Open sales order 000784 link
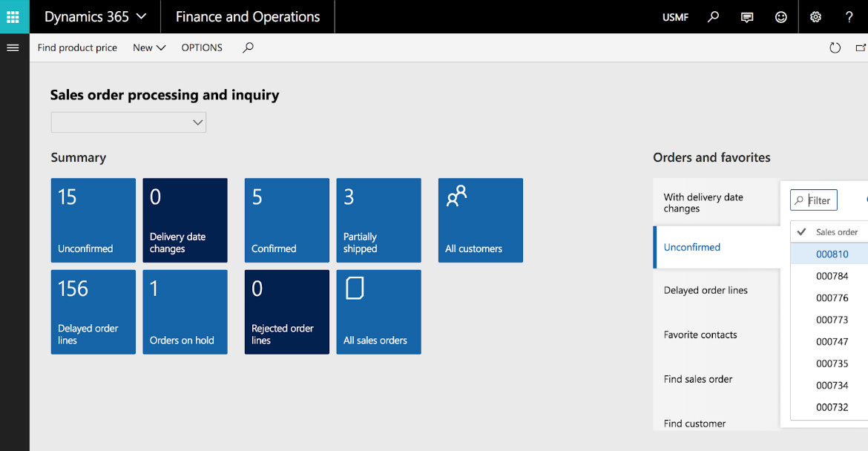Viewport: 868px width, 451px height. [832, 276]
